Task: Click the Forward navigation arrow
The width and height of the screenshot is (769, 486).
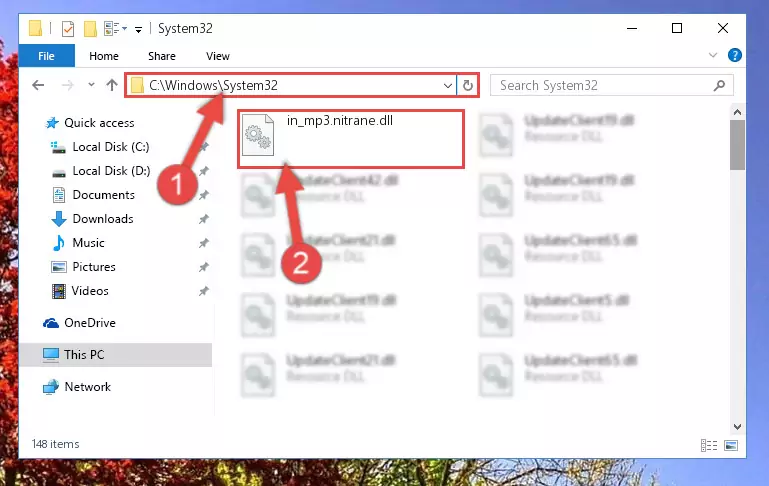Action: [x=67, y=85]
